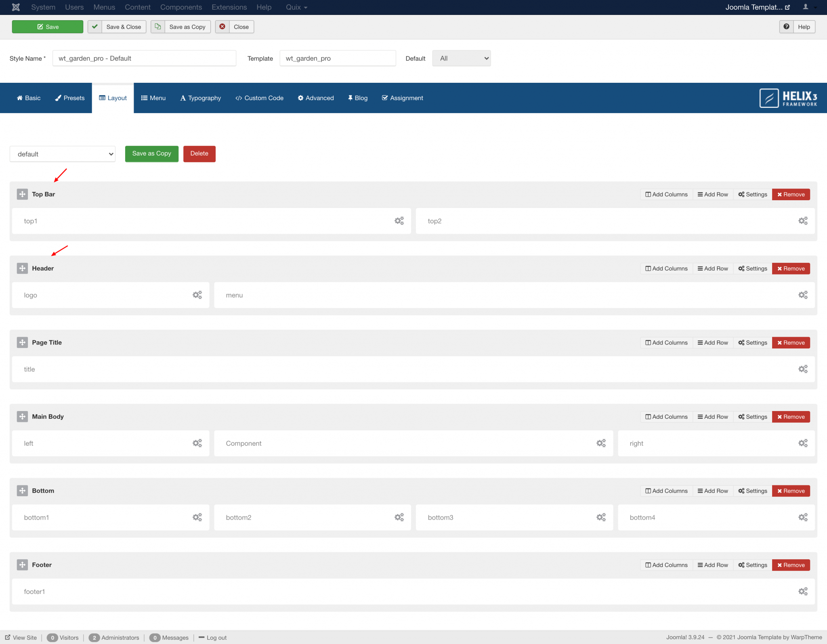
Task: Click the Joomla logo icon
Action: tap(16, 7)
